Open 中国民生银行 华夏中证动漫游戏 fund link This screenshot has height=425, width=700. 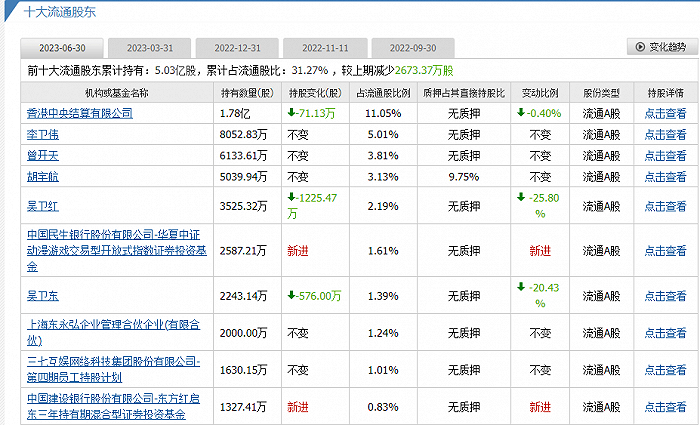point(117,250)
